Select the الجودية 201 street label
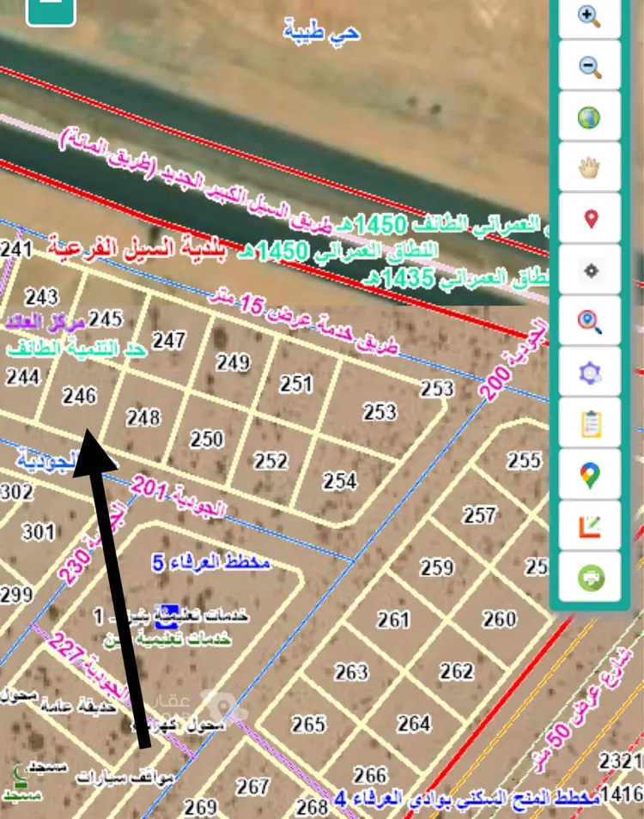 [178, 496]
